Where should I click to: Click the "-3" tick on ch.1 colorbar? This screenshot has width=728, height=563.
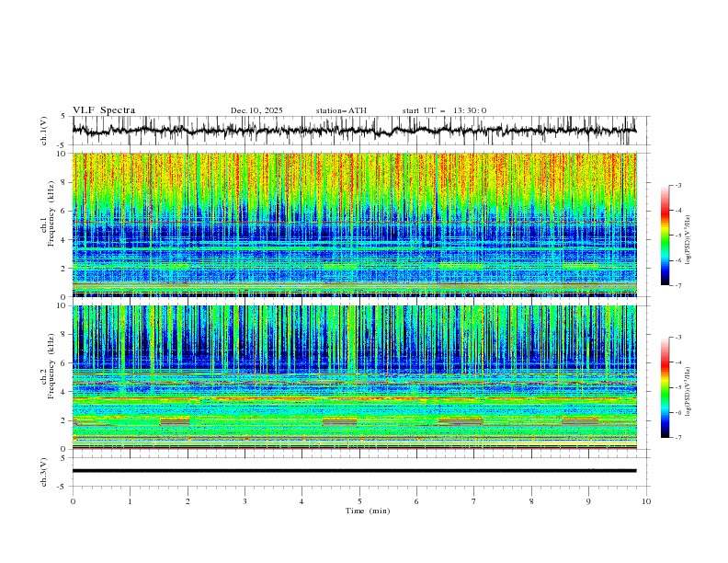(x=677, y=185)
